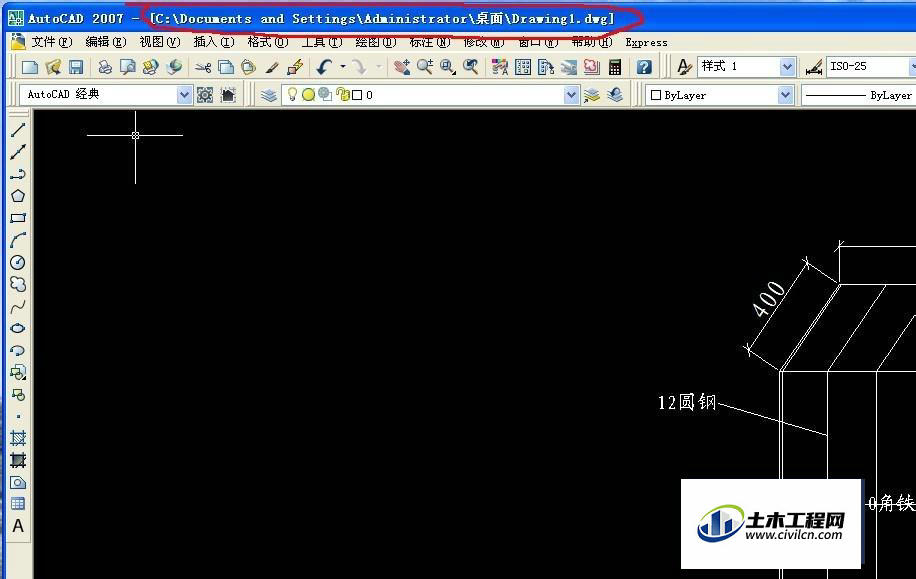This screenshot has width=916, height=579.
Task: Click the Insert Block tool
Action: point(18,372)
